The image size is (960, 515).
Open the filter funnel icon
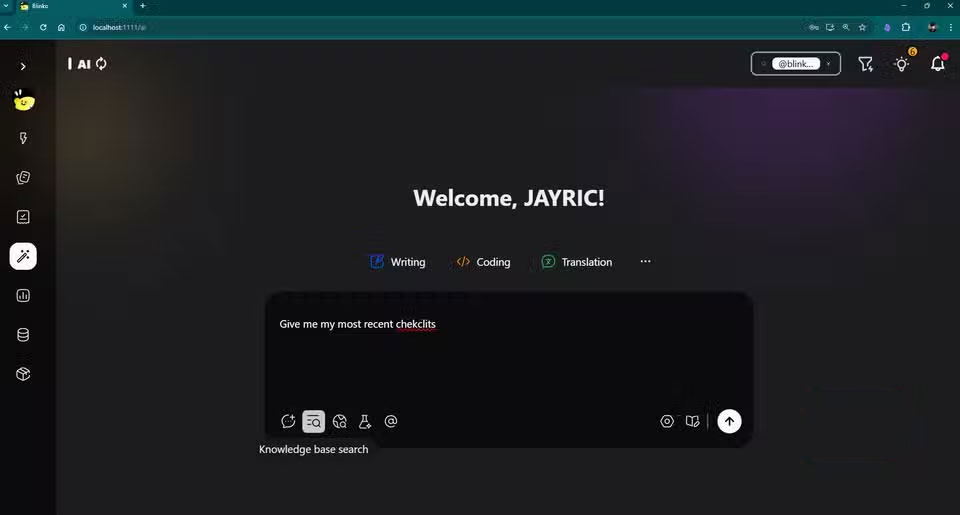866,64
